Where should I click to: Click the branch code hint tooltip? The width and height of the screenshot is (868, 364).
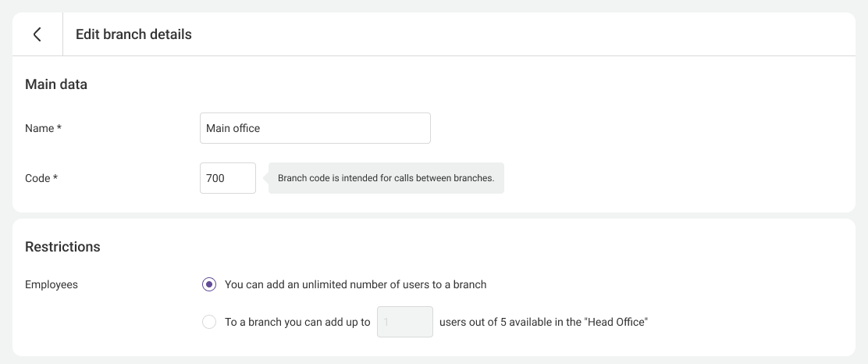click(386, 178)
